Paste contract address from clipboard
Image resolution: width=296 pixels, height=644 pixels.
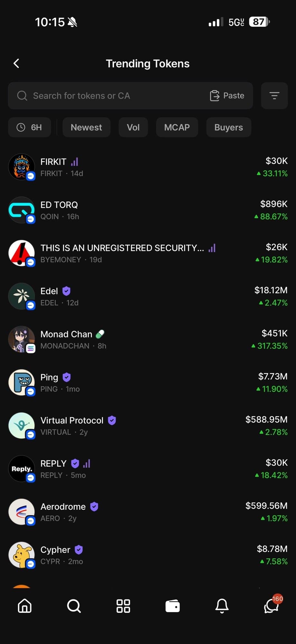(227, 96)
